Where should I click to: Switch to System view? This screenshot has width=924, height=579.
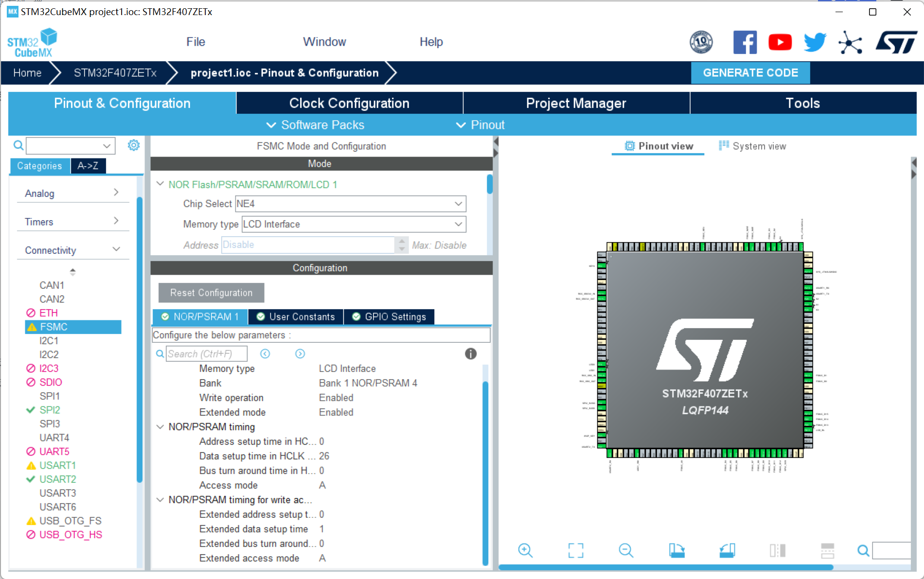(x=752, y=146)
